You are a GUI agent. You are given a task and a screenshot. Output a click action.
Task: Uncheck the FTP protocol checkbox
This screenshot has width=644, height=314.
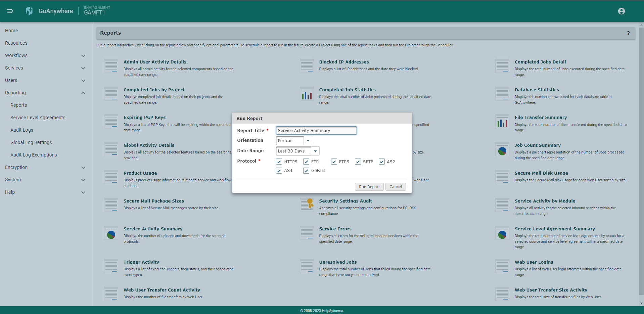click(306, 162)
